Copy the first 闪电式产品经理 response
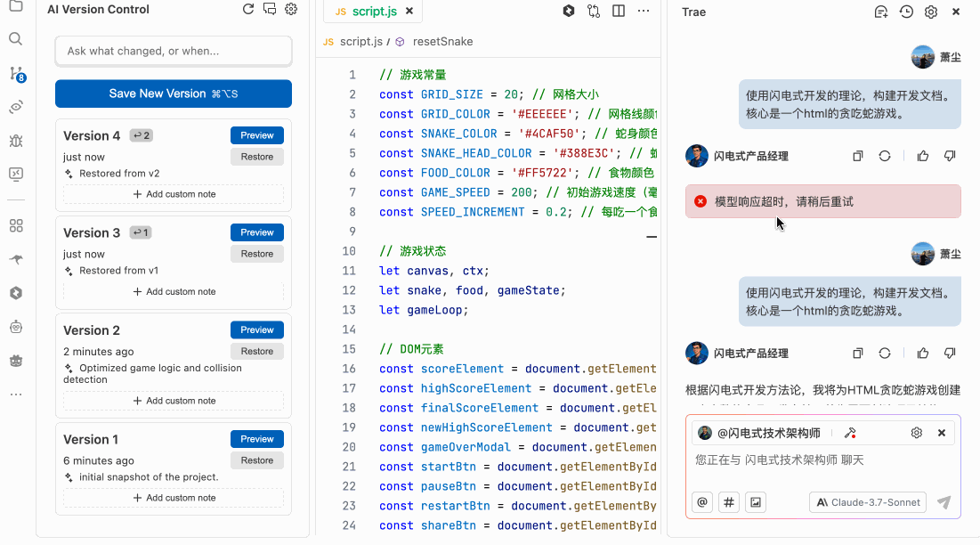 858,156
